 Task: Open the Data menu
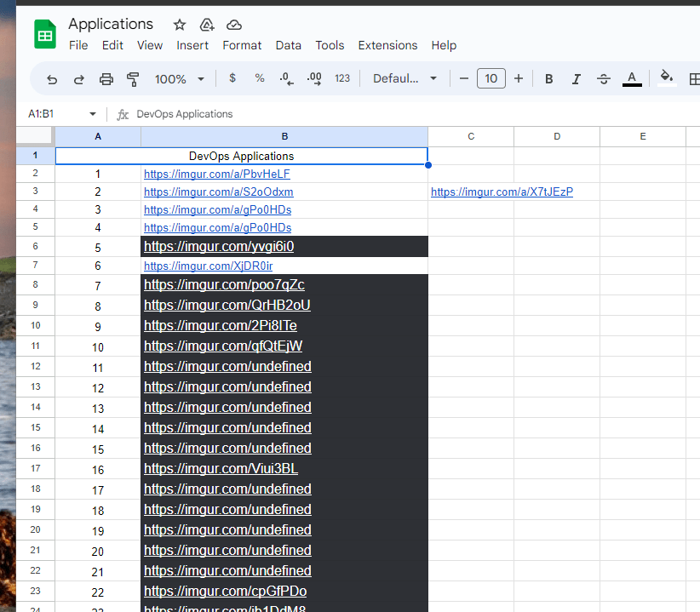coord(289,45)
